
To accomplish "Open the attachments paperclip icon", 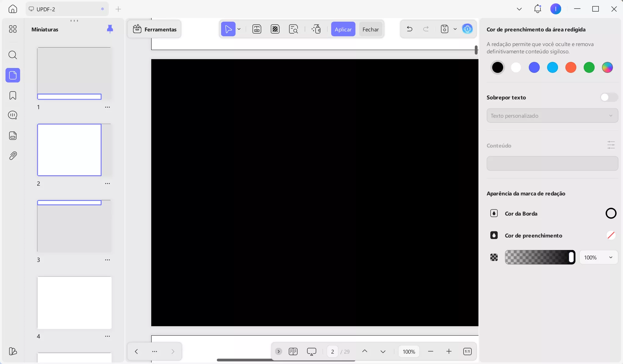I will [x=13, y=156].
